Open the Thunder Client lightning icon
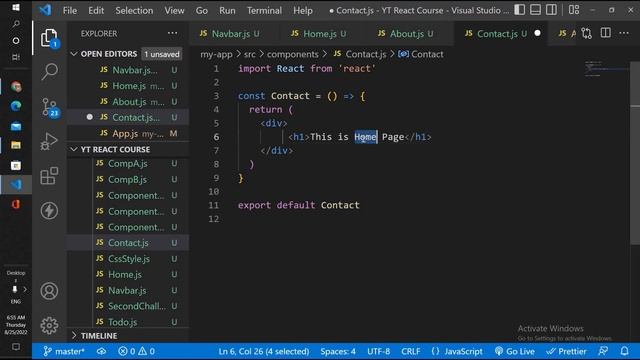The height and width of the screenshot is (360, 640). pyautogui.click(x=49, y=211)
